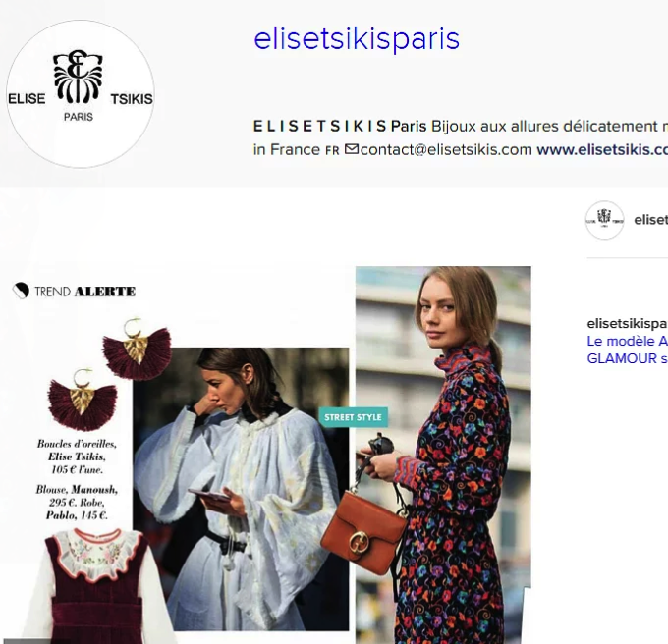Click the Trend Alerte logo mark
This screenshot has height=644, width=668.
[x=21, y=291]
